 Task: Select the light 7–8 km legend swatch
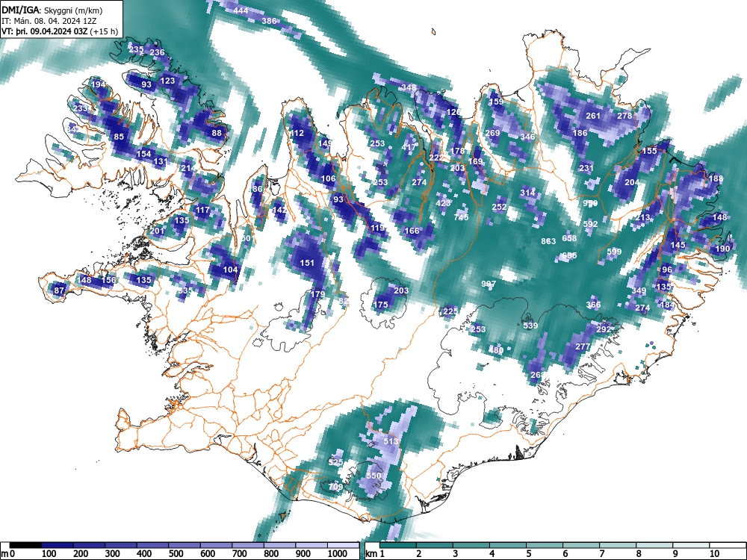(x=618, y=545)
